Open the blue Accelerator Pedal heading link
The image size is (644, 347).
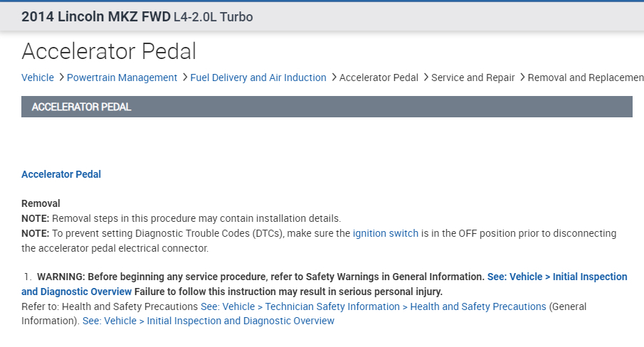(x=61, y=174)
